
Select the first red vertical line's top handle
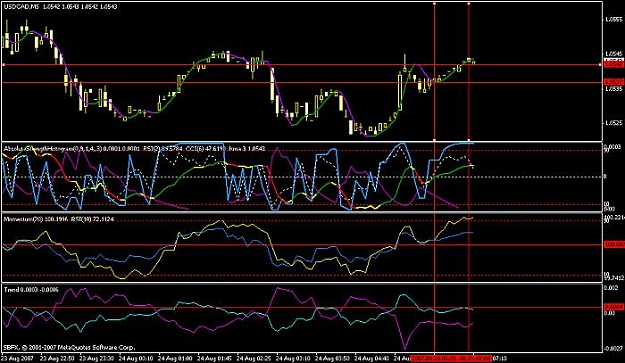[434, 3]
